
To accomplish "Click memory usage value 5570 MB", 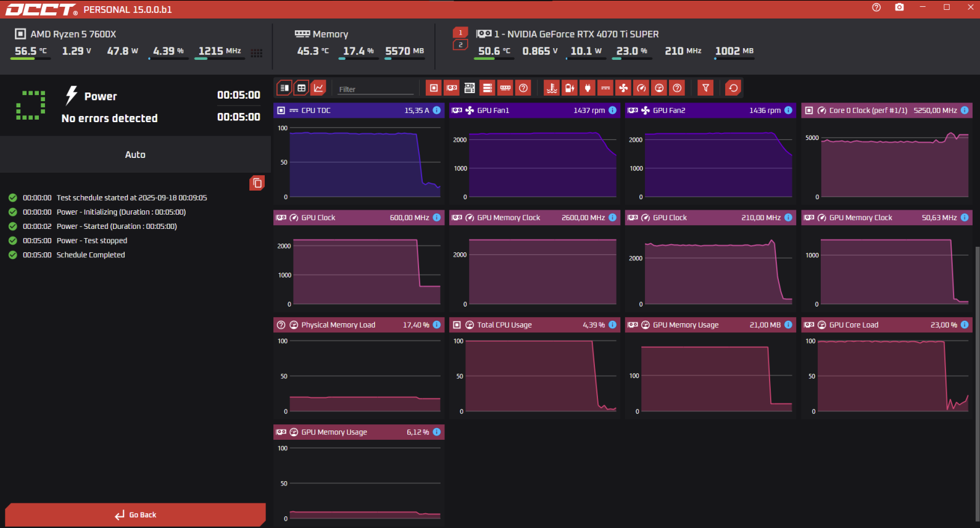I will pos(405,51).
